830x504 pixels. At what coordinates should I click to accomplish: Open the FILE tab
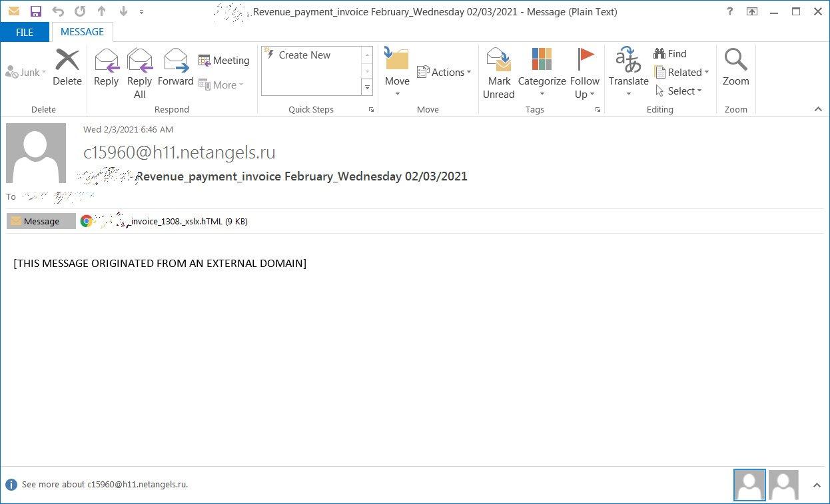point(25,32)
